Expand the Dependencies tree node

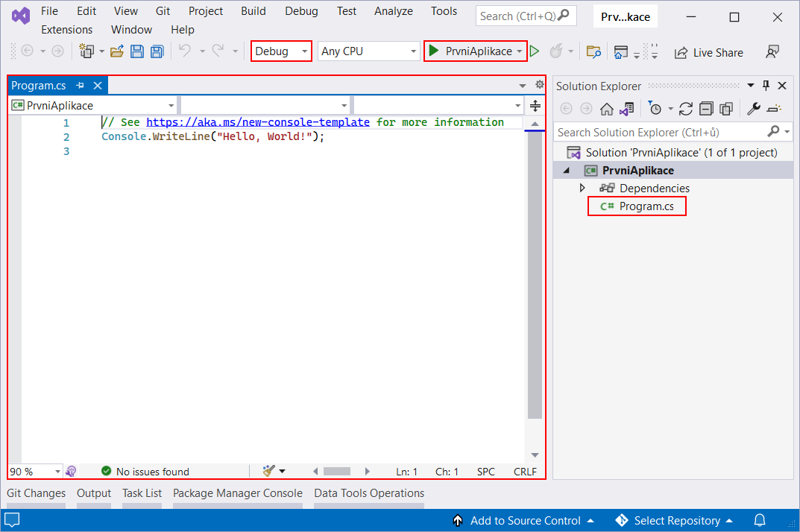point(582,188)
